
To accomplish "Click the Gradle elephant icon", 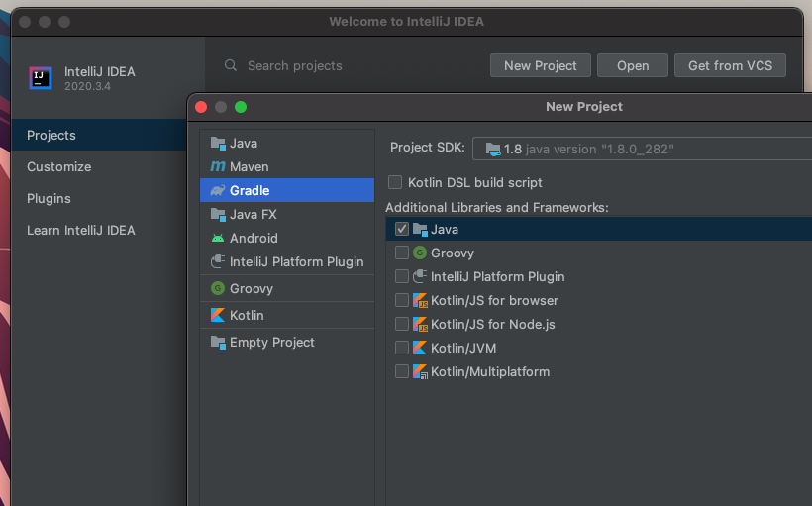I will 218,190.
